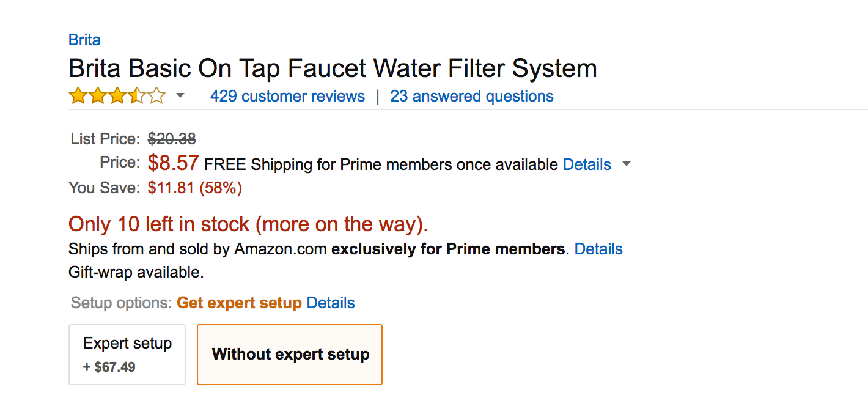Open the 23 answered questions link
The height and width of the screenshot is (395, 868).
[x=472, y=97]
